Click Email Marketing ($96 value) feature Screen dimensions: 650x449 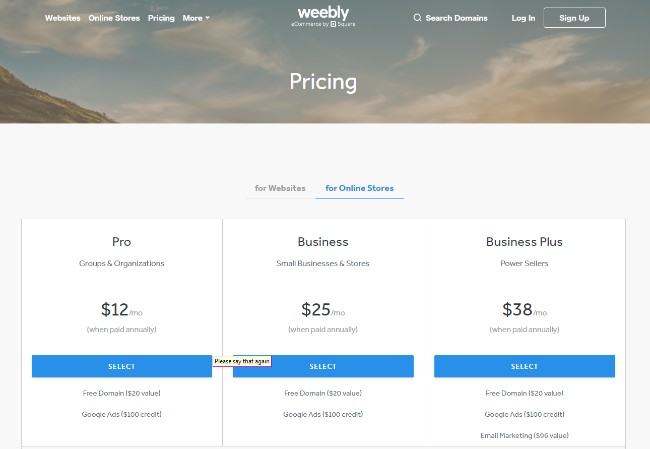[x=524, y=435]
